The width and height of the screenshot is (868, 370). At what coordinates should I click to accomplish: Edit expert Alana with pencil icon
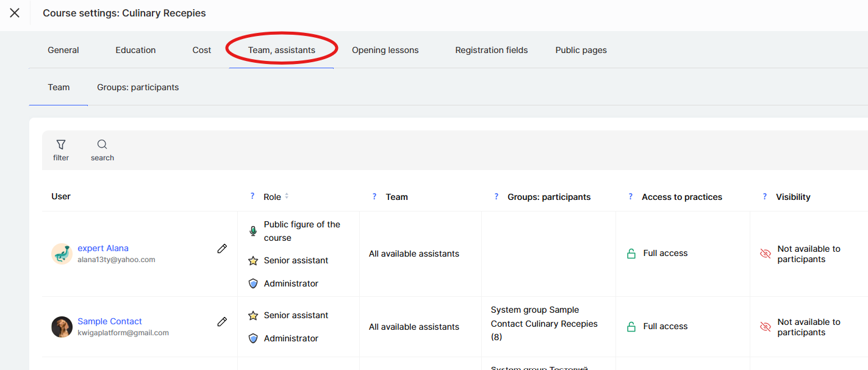(x=222, y=249)
